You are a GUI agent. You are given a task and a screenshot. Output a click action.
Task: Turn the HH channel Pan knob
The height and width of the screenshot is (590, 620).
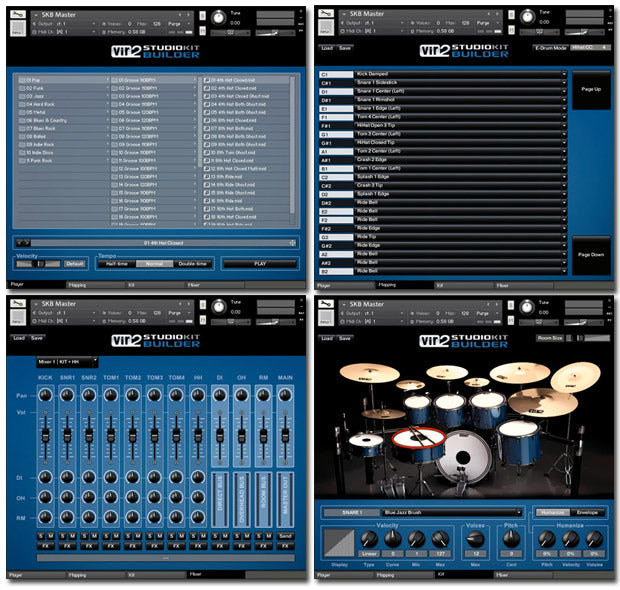coord(198,395)
